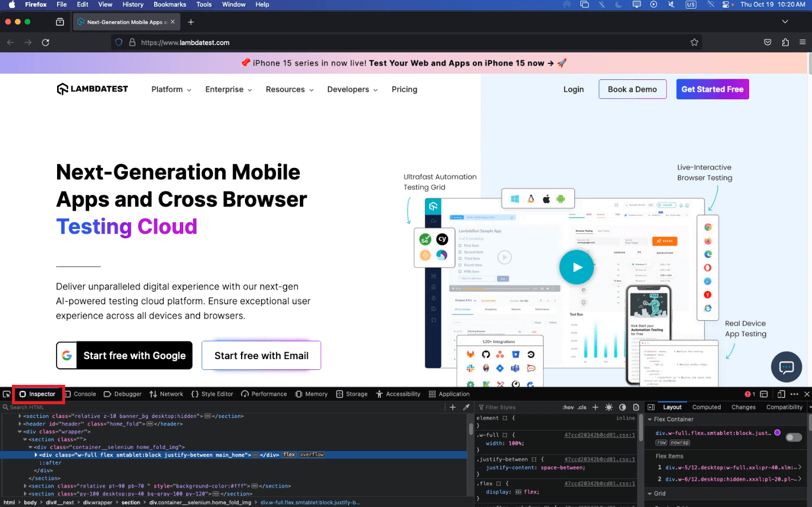Expand the header element node
The height and width of the screenshot is (507, 812).
(20, 424)
